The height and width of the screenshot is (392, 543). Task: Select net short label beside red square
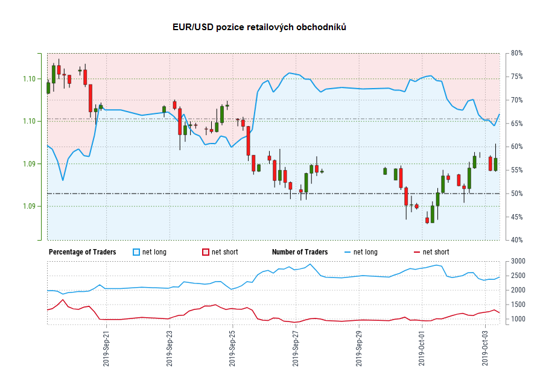225,252
